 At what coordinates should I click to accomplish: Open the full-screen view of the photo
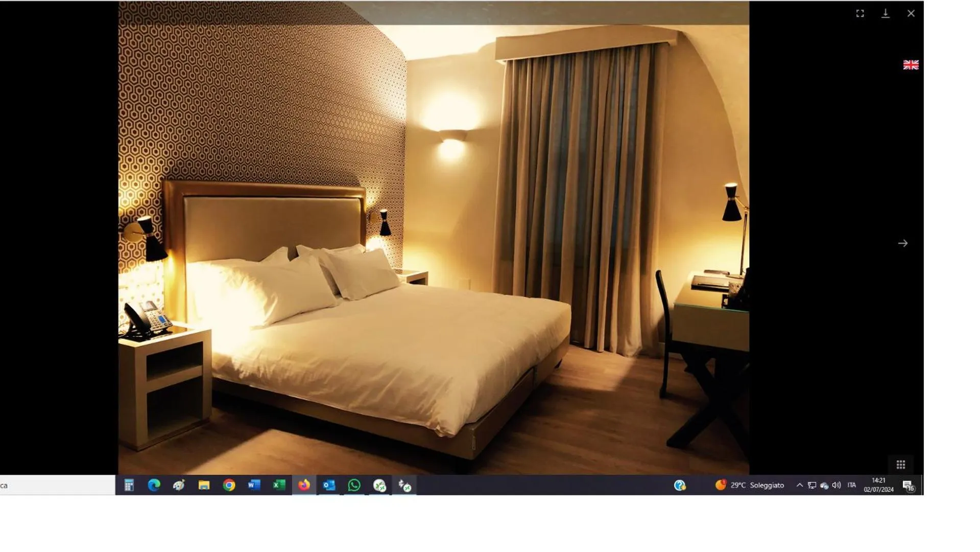859,13
